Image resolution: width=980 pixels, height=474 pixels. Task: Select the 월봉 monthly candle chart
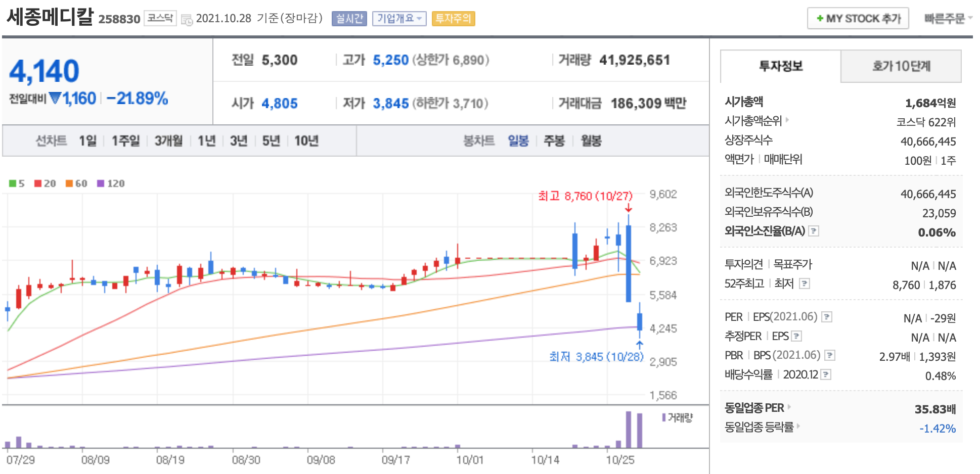(591, 140)
